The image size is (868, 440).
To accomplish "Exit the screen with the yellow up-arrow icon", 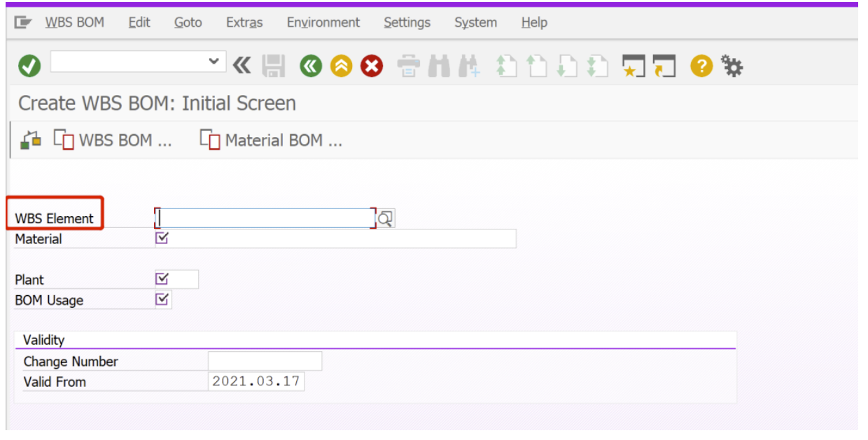I will tap(341, 65).
